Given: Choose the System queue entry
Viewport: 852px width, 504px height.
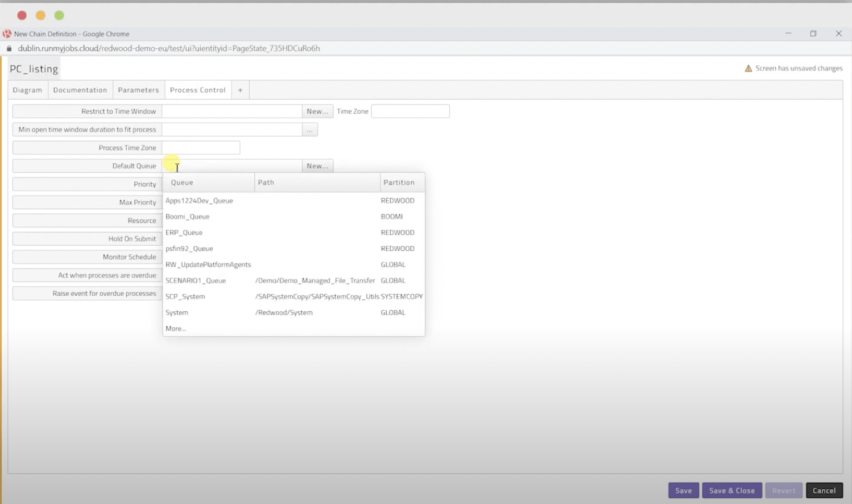Looking at the screenshot, I should (x=176, y=312).
